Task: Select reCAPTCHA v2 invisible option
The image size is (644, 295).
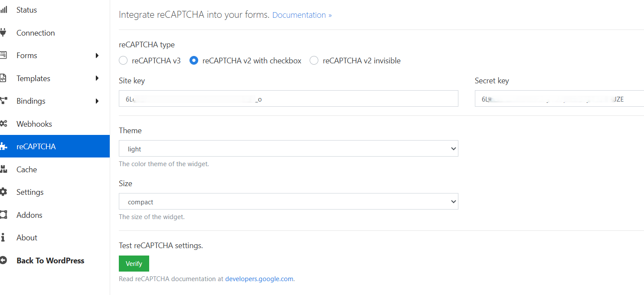Action: [x=314, y=61]
